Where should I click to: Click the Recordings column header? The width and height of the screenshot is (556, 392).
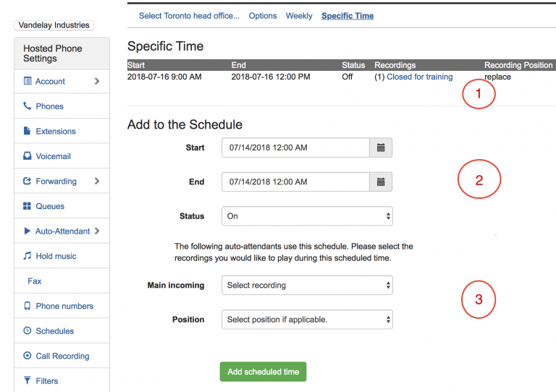pos(395,65)
